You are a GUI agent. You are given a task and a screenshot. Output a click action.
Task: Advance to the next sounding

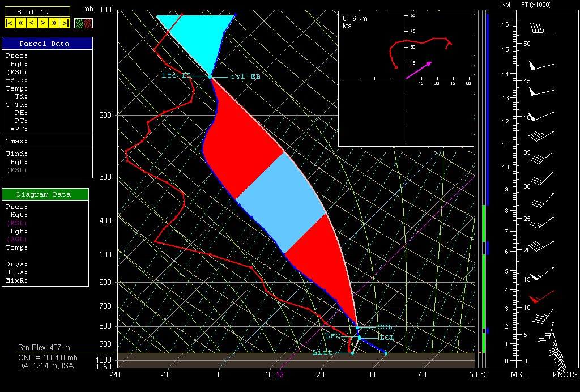[42, 23]
